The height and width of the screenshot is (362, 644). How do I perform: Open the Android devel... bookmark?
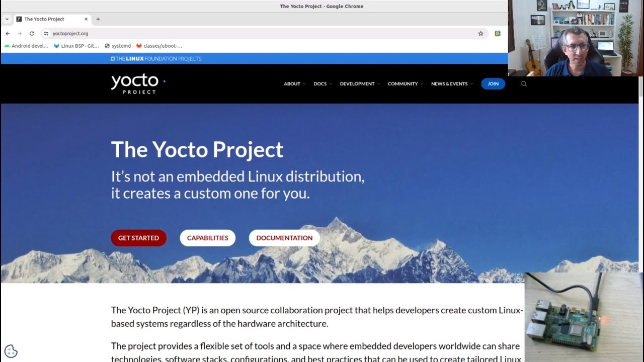[26, 46]
